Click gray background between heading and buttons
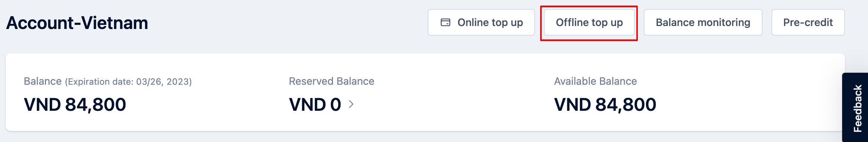The height and width of the screenshot is (142, 868). (x=288, y=23)
